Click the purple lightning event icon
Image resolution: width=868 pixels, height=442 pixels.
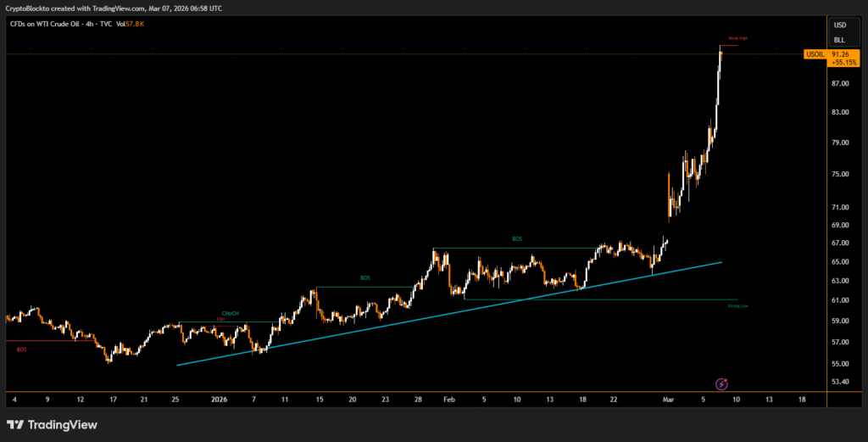(721, 383)
